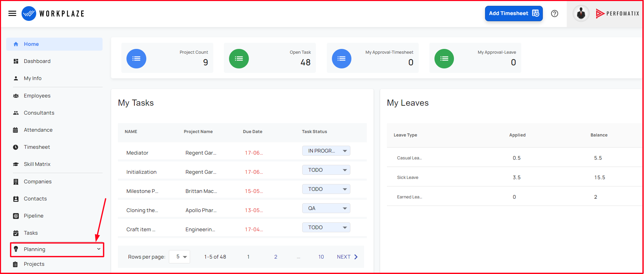The width and height of the screenshot is (644, 274).
Task: Click the Timesheet clock icon
Action: pyautogui.click(x=15, y=147)
